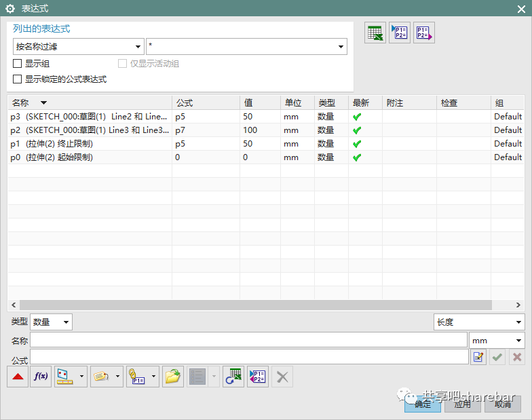The width and height of the screenshot is (532, 420).
Task: Click the reference part attribute tag icon
Action: tap(101, 377)
